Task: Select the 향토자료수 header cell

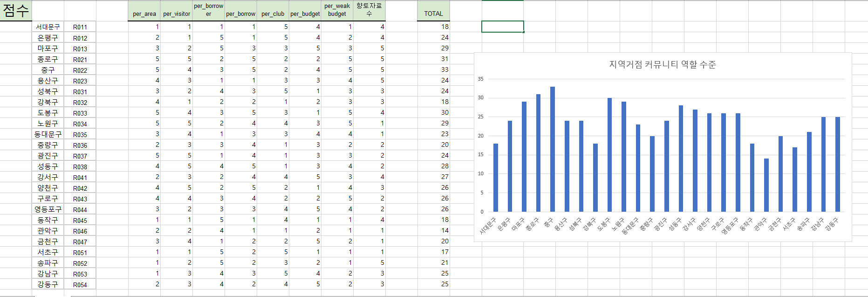Action: point(369,10)
